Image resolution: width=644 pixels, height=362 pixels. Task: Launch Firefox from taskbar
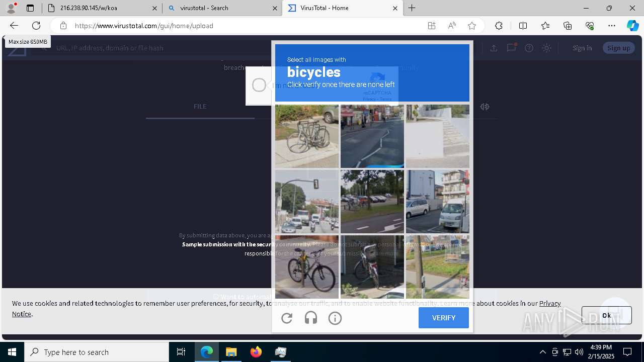click(x=256, y=352)
